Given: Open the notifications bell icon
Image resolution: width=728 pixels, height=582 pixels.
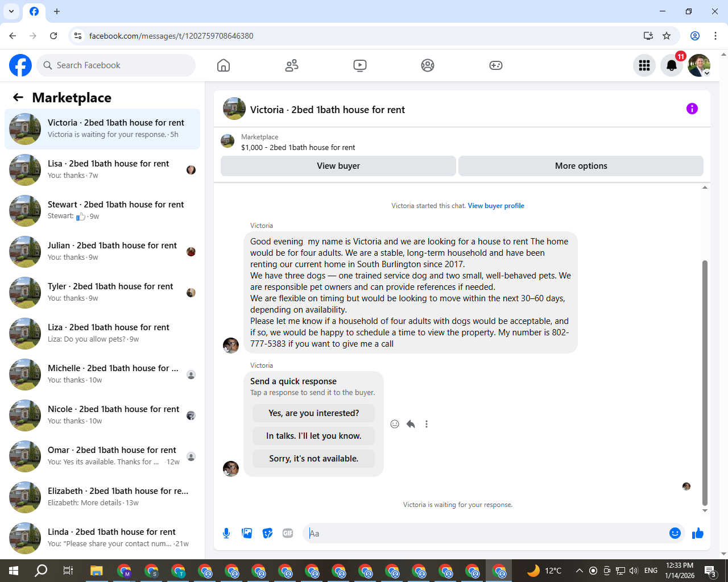Looking at the screenshot, I should tap(672, 65).
